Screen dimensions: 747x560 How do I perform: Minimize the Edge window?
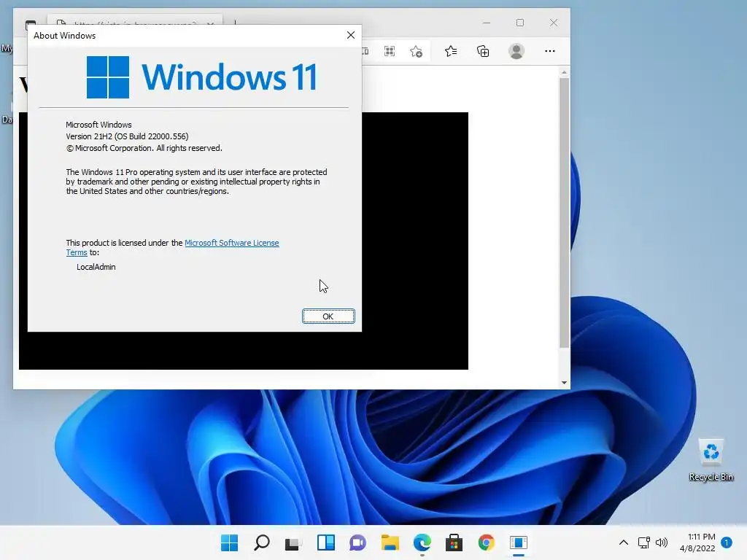point(487,23)
